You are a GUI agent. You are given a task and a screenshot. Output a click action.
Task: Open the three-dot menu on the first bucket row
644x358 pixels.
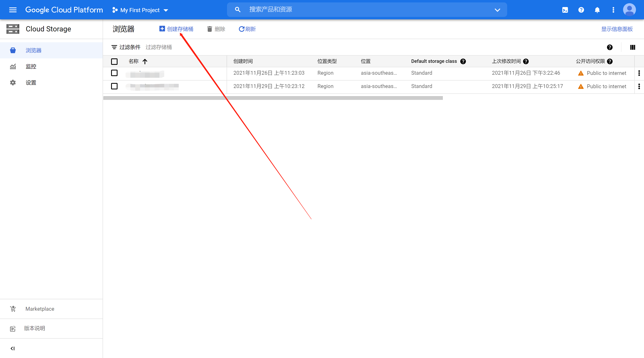coord(639,73)
